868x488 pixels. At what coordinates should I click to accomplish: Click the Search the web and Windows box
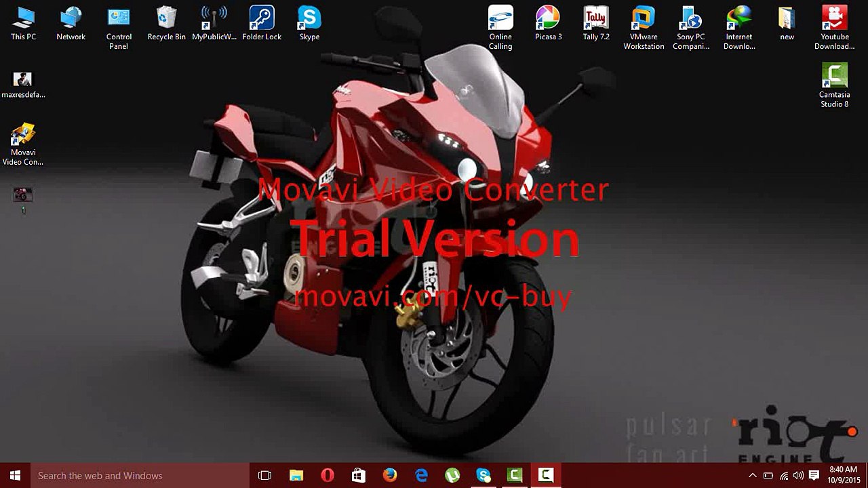[x=140, y=475]
